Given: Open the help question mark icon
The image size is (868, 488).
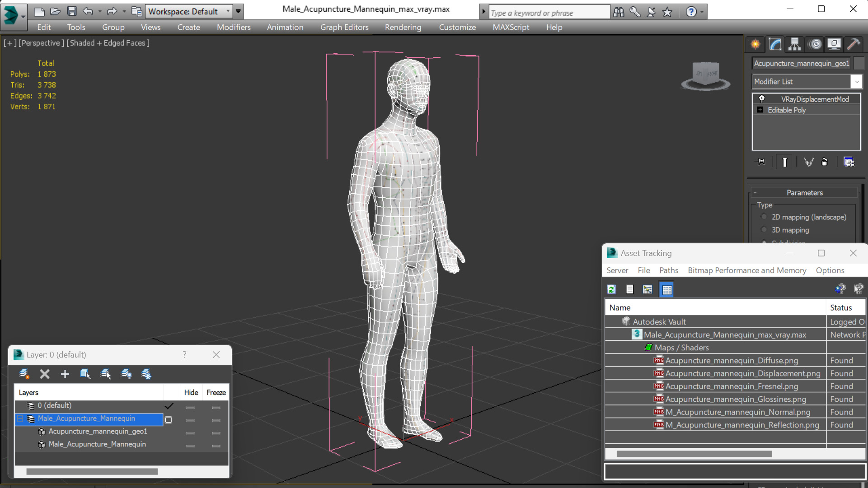Looking at the screenshot, I should pos(691,12).
